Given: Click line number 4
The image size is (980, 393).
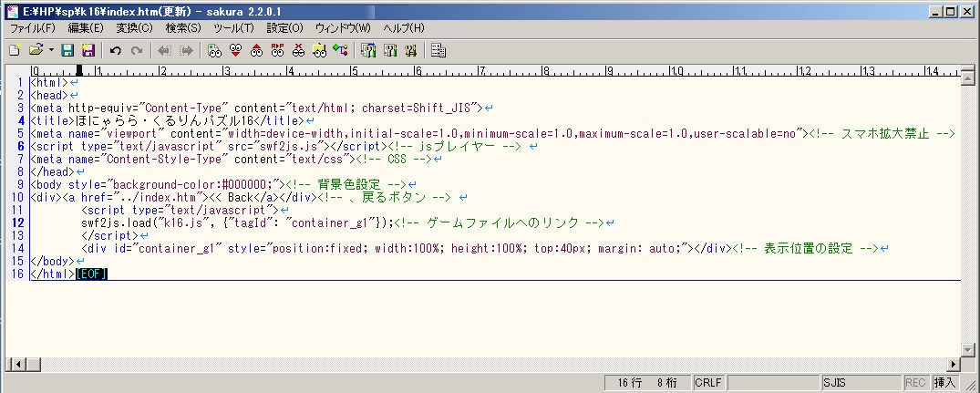Looking at the screenshot, I should click(x=20, y=120).
